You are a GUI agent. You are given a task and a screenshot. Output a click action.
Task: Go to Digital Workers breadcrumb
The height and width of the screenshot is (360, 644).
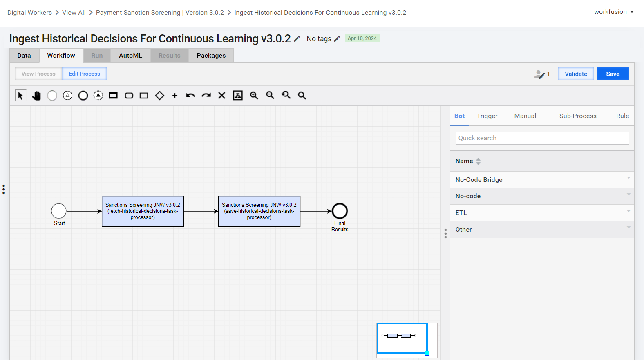(x=29, y=13)
